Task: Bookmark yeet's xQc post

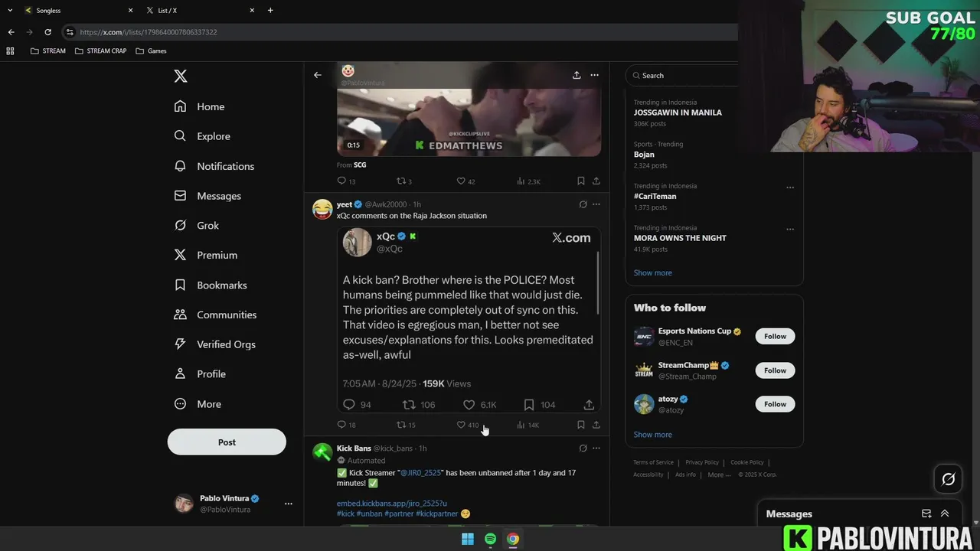Action: click(x=580, y=425)
